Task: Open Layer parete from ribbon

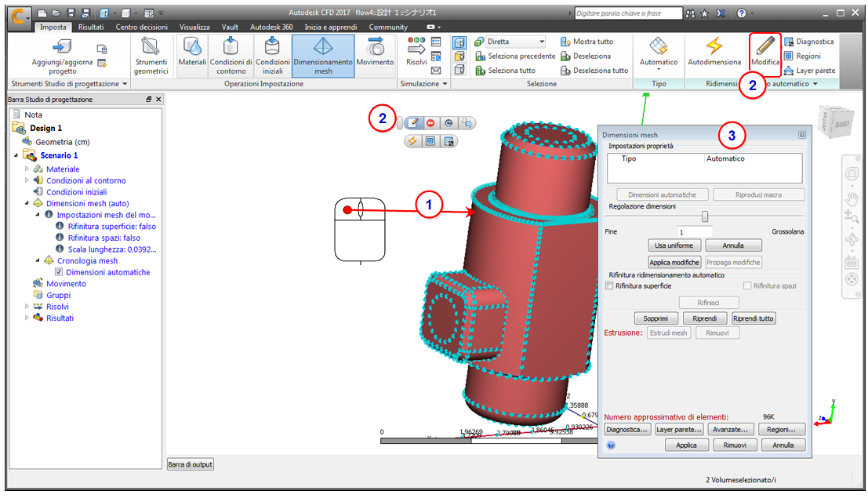Action: tap(809, 71)
